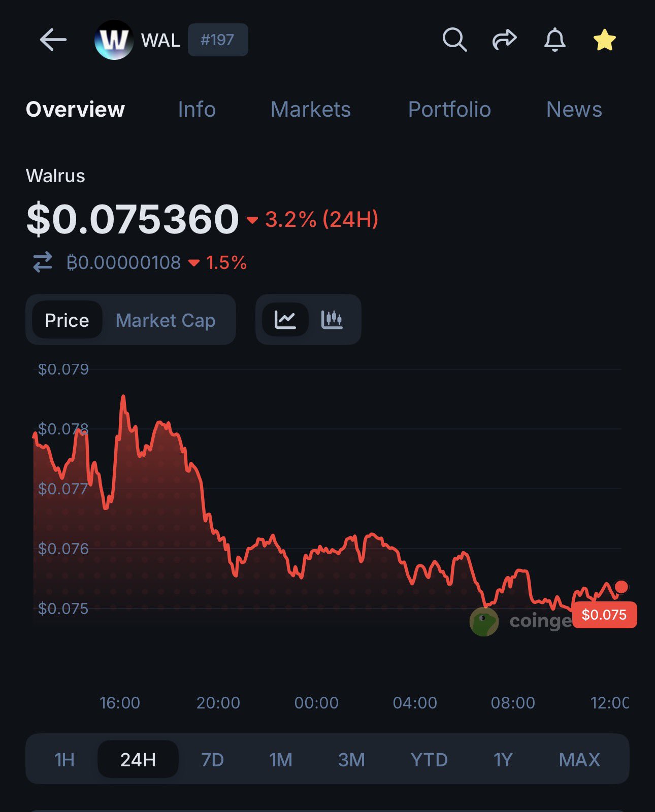This screenshot has width=655, height=812.
Task: Select the Price chart toggle
Action: click(x=67, y=320)
